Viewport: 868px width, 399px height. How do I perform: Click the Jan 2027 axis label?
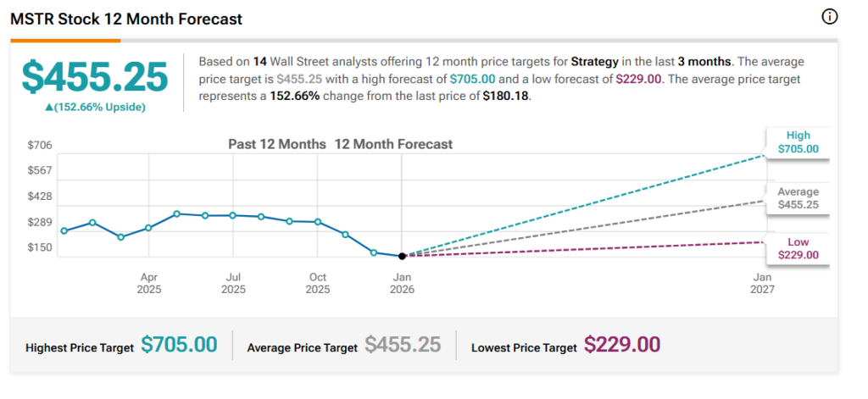pyautogui.click(x=763, y=283)
